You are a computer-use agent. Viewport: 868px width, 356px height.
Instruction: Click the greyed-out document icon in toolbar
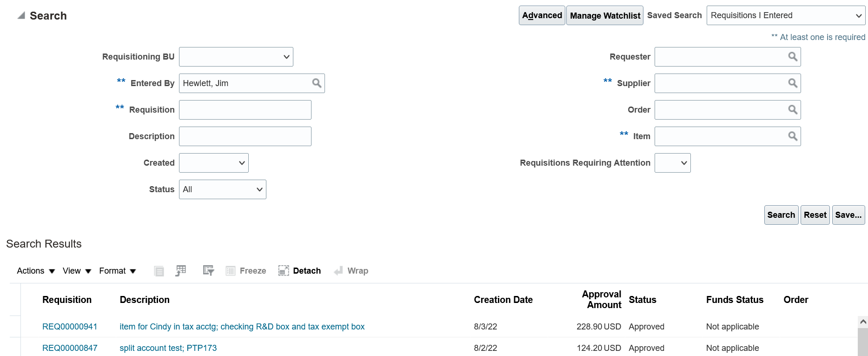[159, 271]
